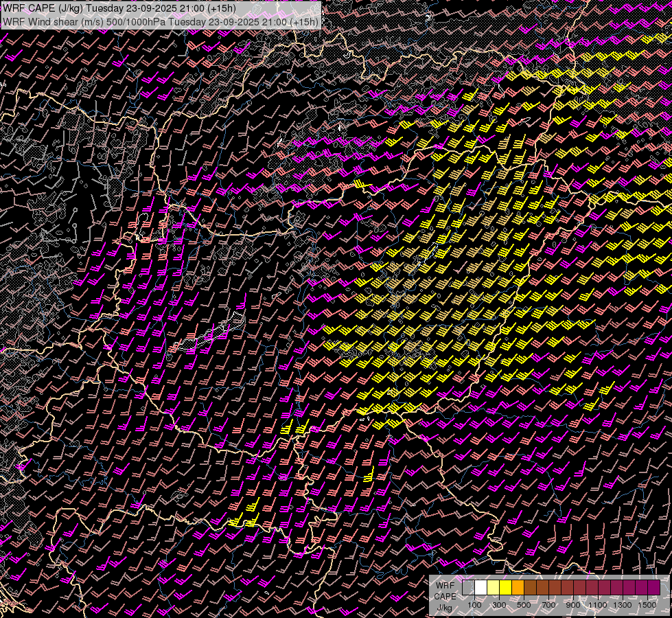Click the 1100 value on legend scale

coord(597,605)
